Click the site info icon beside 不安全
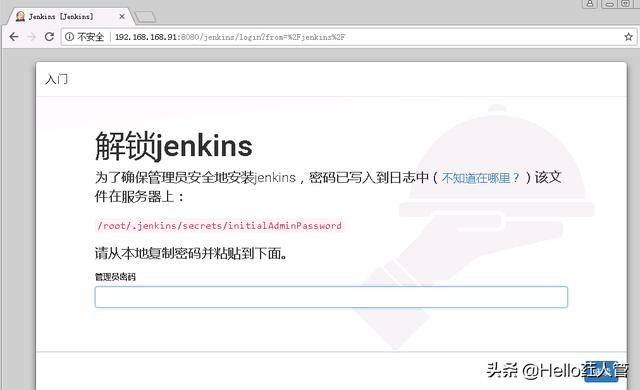Image resolution: width=640 pixels, height=390 pixels. click(69, 37)
